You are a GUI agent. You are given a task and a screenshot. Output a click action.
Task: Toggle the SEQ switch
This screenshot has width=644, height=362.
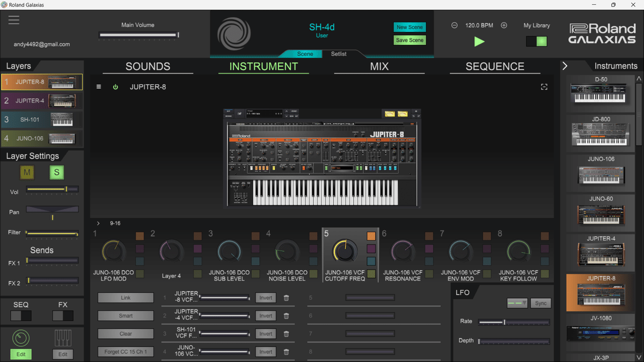tap(21, 316)
